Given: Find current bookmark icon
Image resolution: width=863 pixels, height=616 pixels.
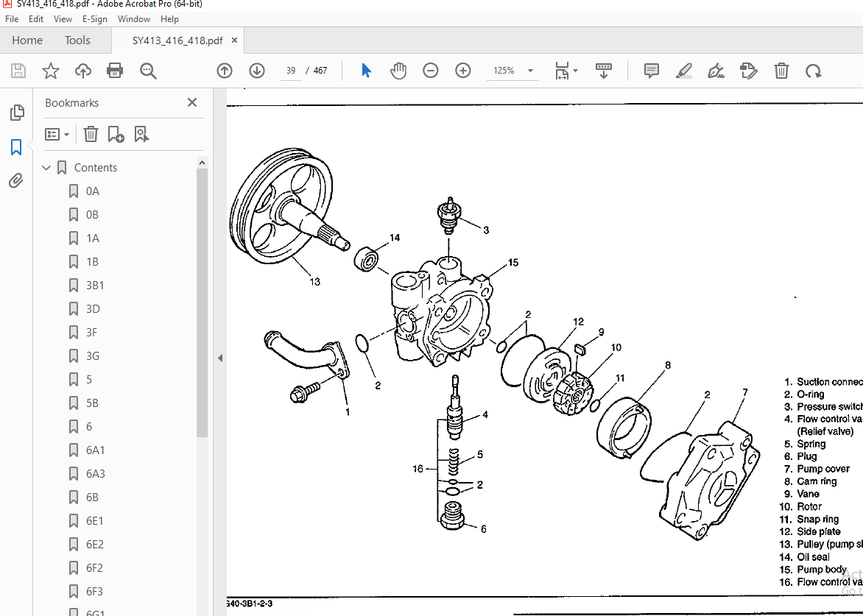Looking at the screenshot, I should pyautogui.click(x=141, y=134).
